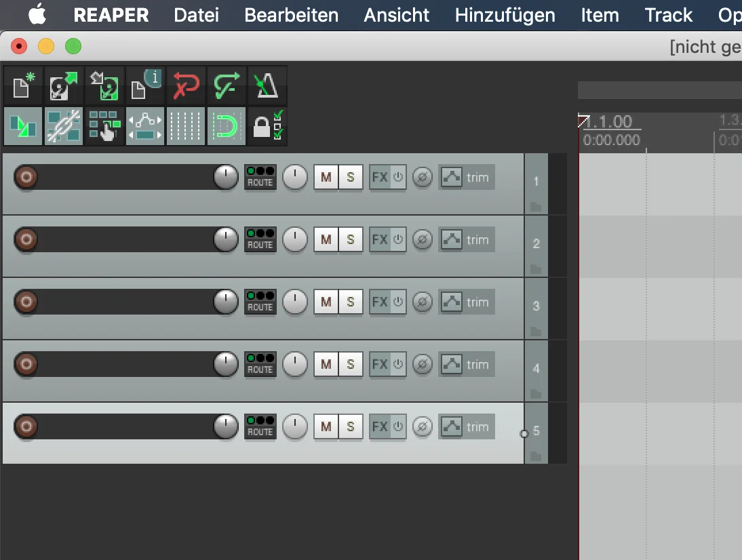Toggle item grouping chain icon

(x=64, y=126)
